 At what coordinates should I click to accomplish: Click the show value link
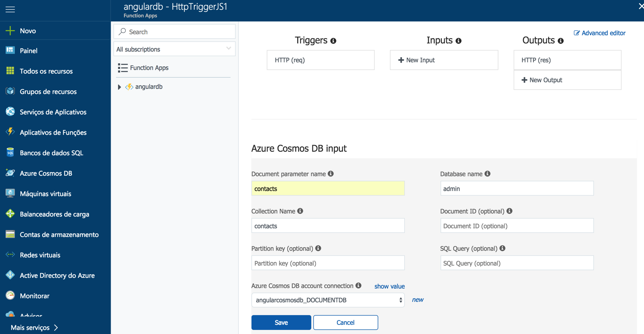[x=389, y=286]
